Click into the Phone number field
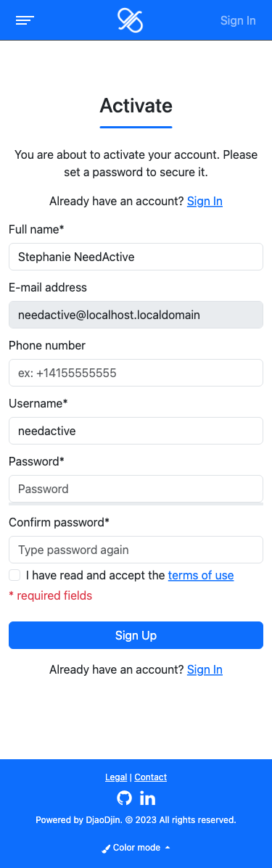 click(x=136, y=373)
